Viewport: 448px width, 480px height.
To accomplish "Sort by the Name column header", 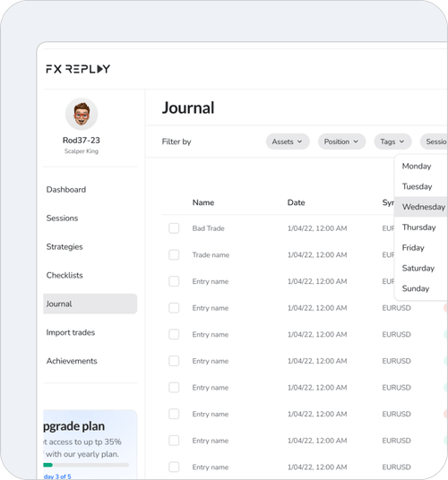I will tap(203, 202).
